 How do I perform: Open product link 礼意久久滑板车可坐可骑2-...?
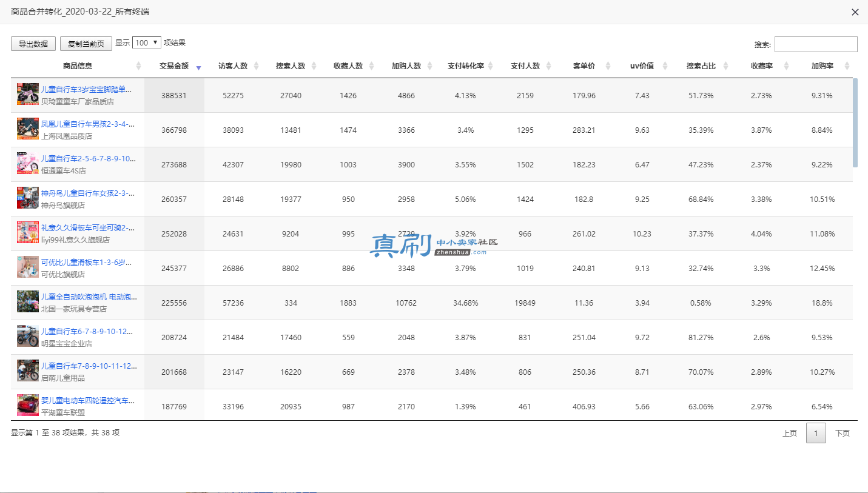(x=88, y=228)
